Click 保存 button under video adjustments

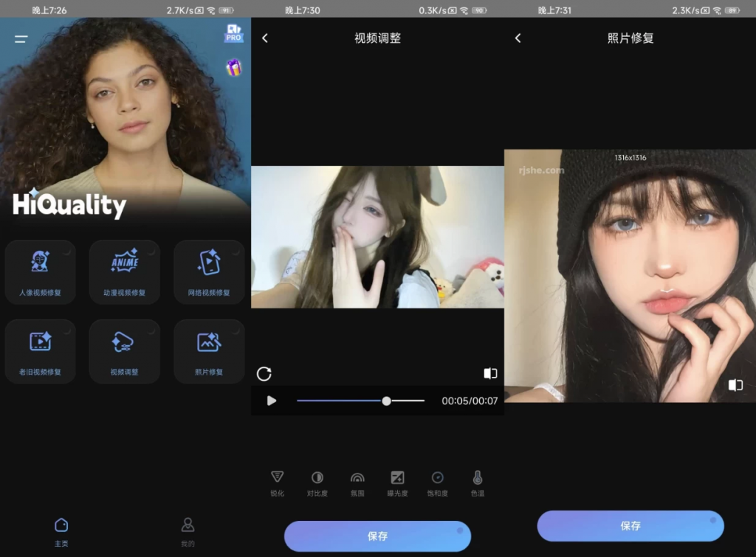(377, 536)
